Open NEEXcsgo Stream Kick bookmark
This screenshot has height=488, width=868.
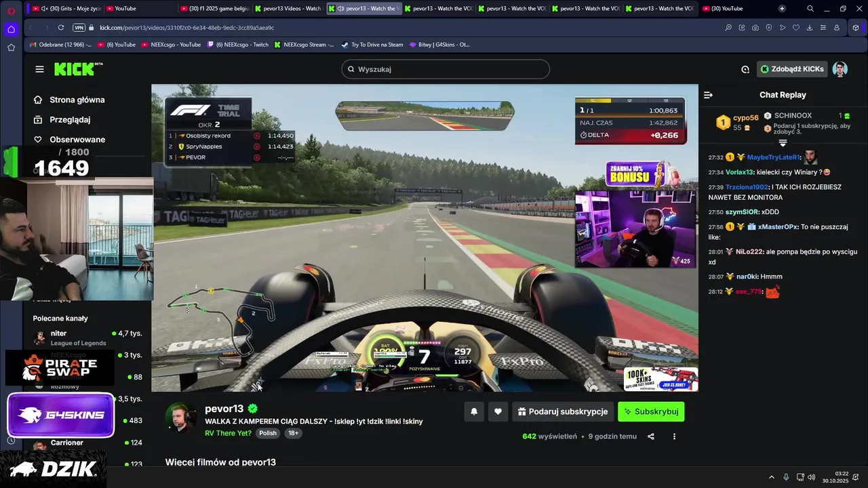click(x=304, y=45)
